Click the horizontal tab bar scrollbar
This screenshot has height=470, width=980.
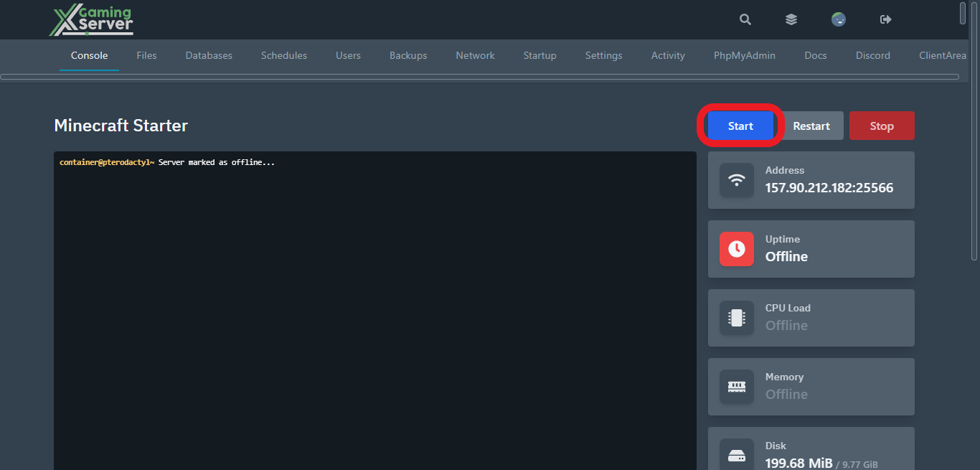click(479, 76)
